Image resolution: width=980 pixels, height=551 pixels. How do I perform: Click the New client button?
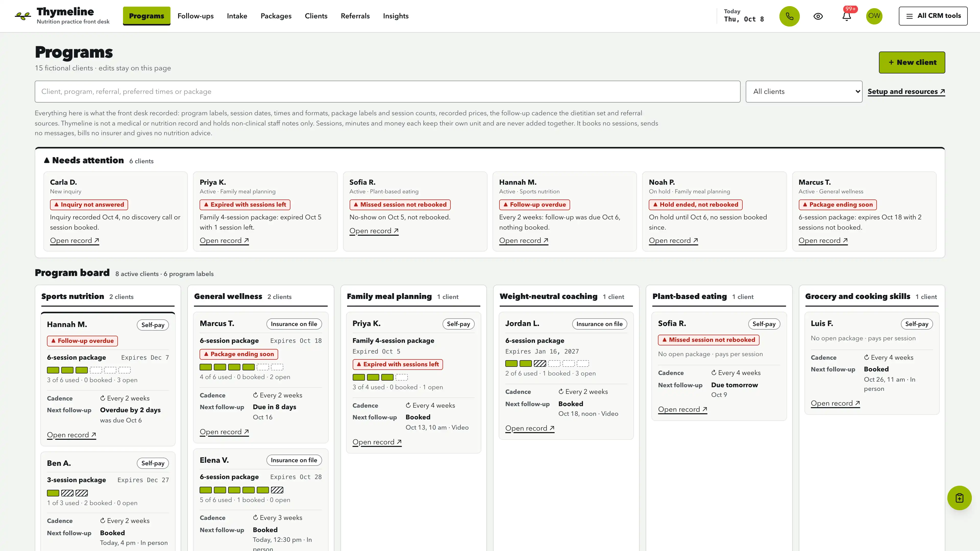click(912, 62)
